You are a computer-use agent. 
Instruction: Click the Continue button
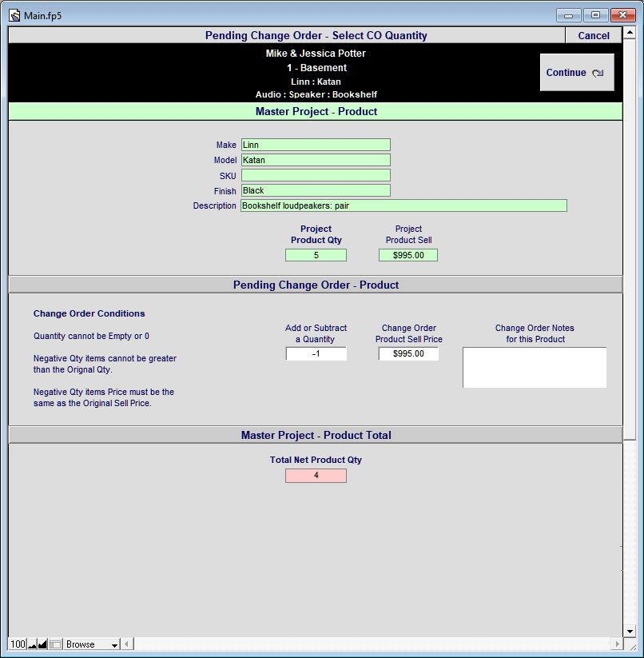pos(577,72)
